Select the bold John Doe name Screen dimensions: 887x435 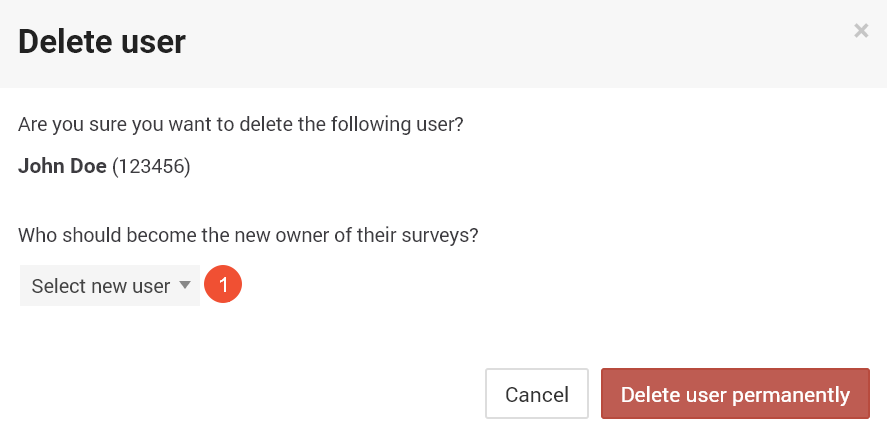click(62, 166)
